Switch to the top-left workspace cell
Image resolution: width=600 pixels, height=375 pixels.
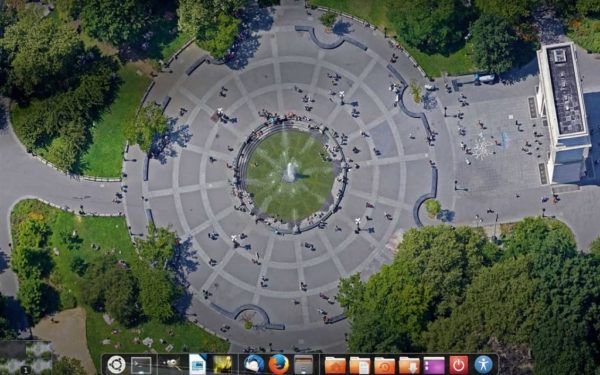pyautogui.click(x=13, y=349)
